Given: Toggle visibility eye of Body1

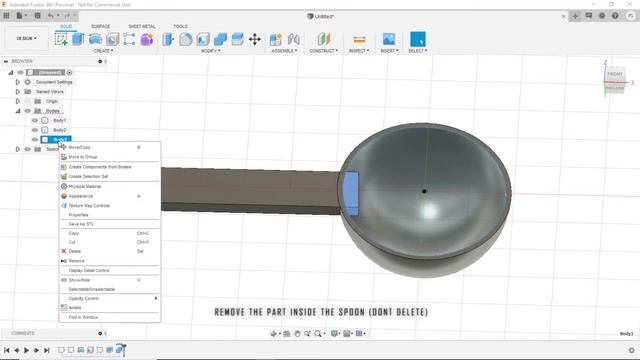Looking at the screenshot, I should [x=35, y=120].
